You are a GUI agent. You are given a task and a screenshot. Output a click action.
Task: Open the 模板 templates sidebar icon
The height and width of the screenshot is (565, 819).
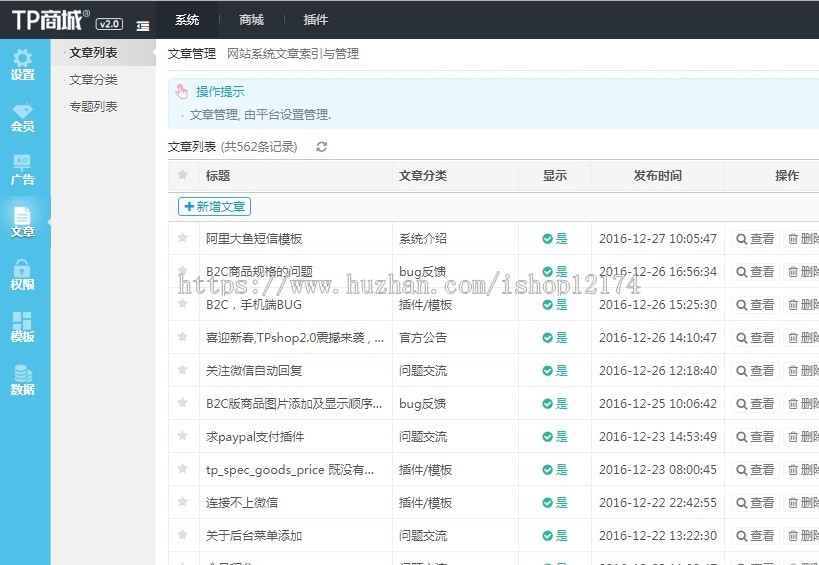click(22, 327)
